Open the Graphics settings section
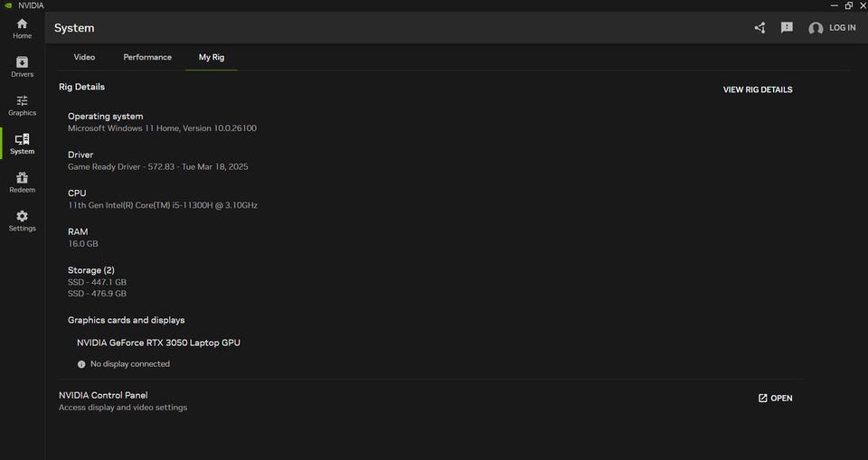Image resolution: width=868 pixels, height=460 pixels. (22, 106)
